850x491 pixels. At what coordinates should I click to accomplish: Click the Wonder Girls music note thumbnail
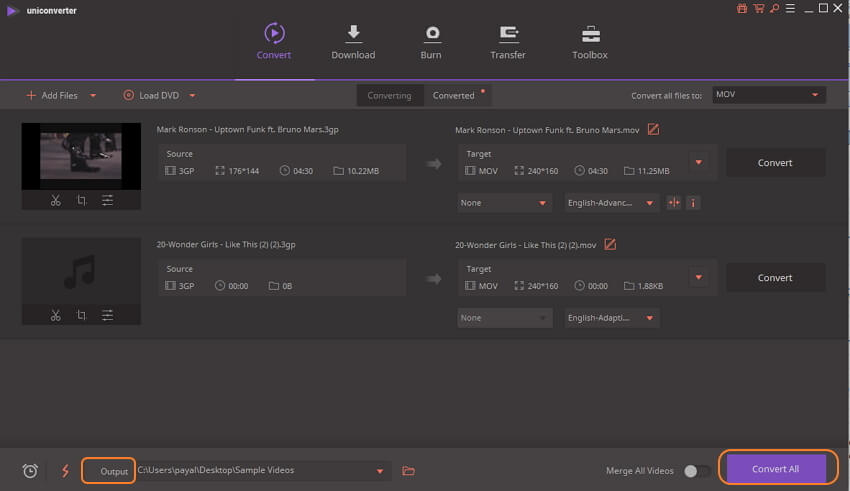[x=81, y=271]
